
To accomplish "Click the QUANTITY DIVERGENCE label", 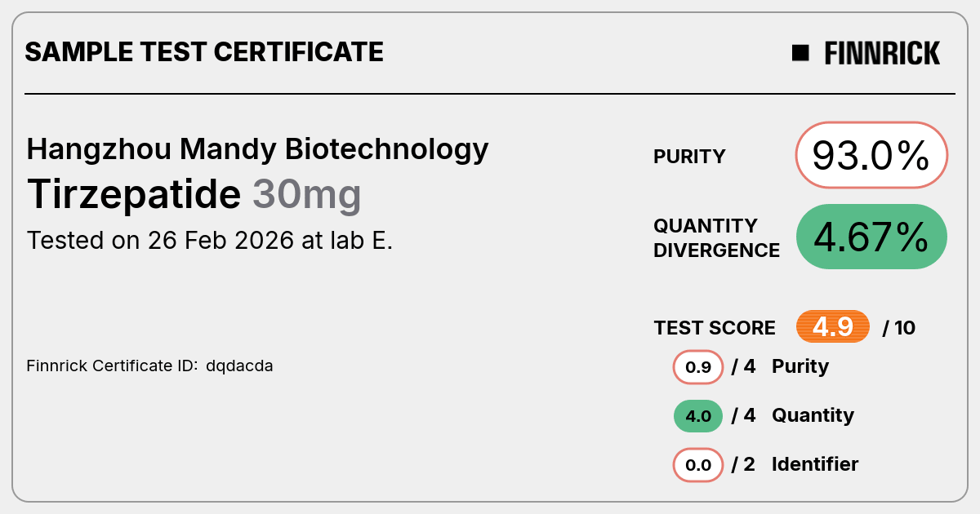I will pos(716,237).
